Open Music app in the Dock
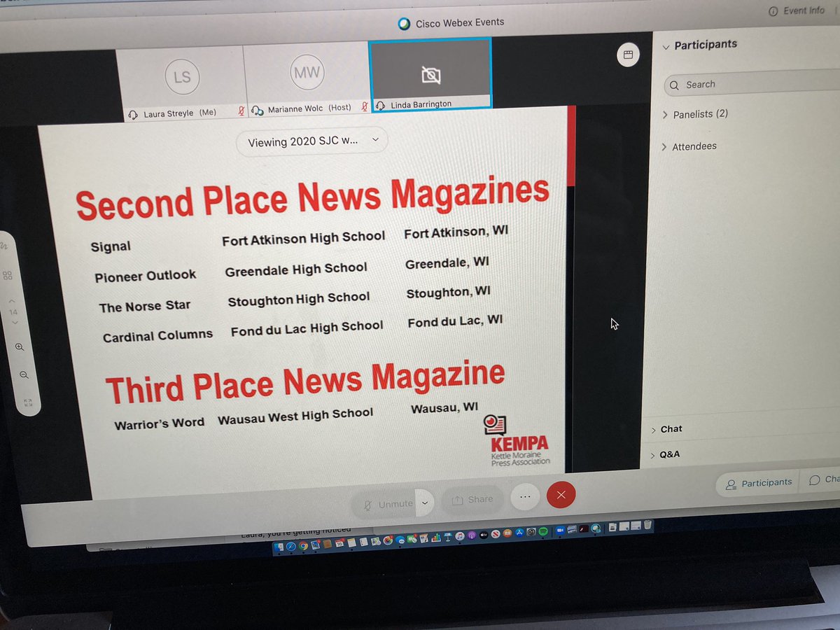The width and height of the screenshot is (840, 630). [x=460, y=535]
